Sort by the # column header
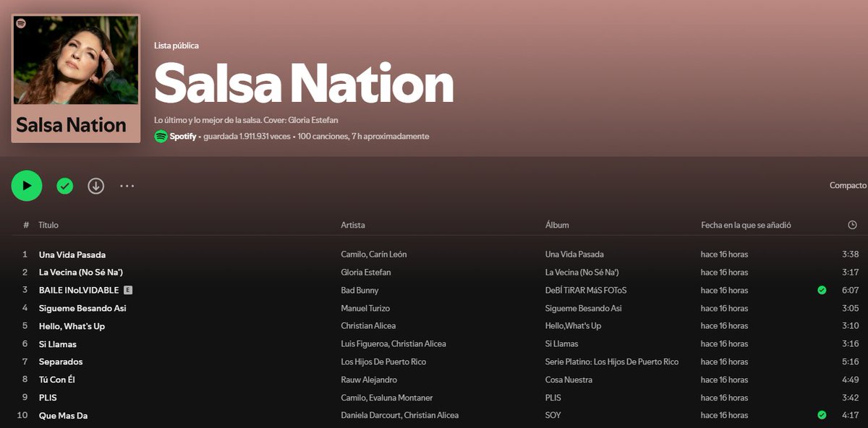The image size is (868, 428). coord(26,225)
